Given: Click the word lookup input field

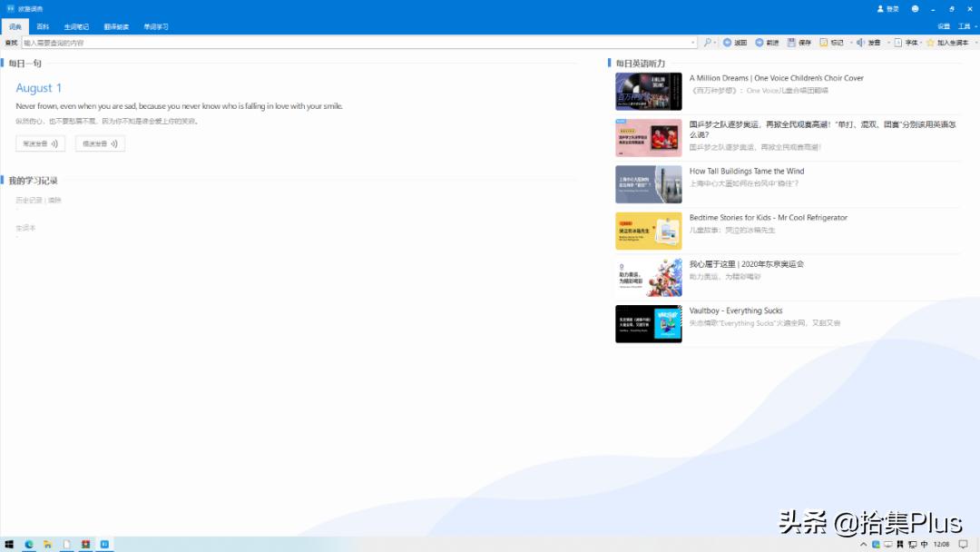Looking at the screenshot, I should coord(354,43).
